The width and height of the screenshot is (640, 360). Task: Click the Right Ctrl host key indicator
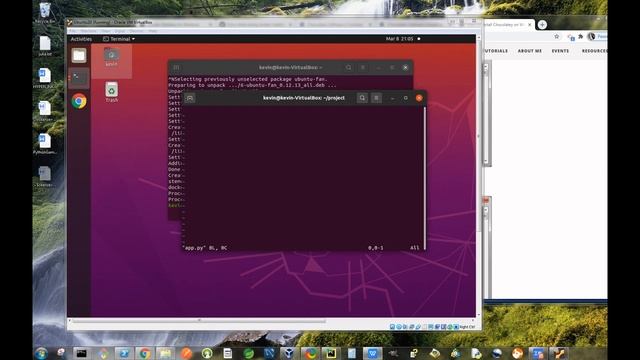pyautogui.click(x=467, y=327)
